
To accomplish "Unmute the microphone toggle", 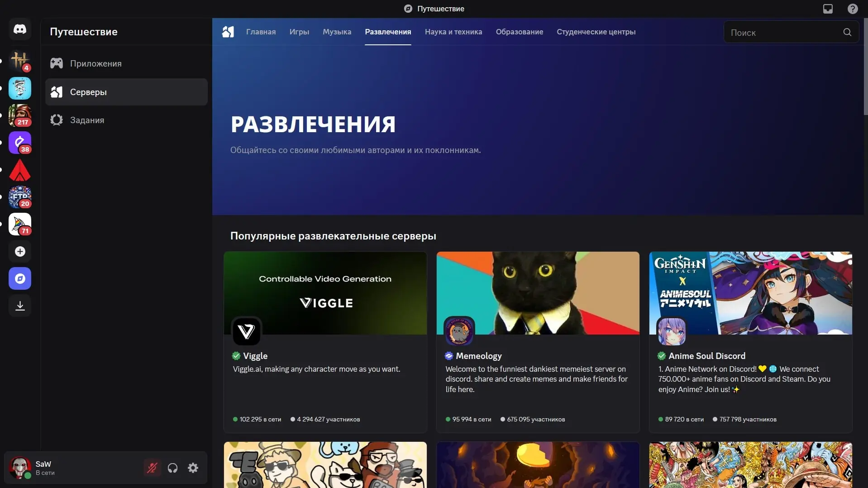I will click(x=152, y=468).
